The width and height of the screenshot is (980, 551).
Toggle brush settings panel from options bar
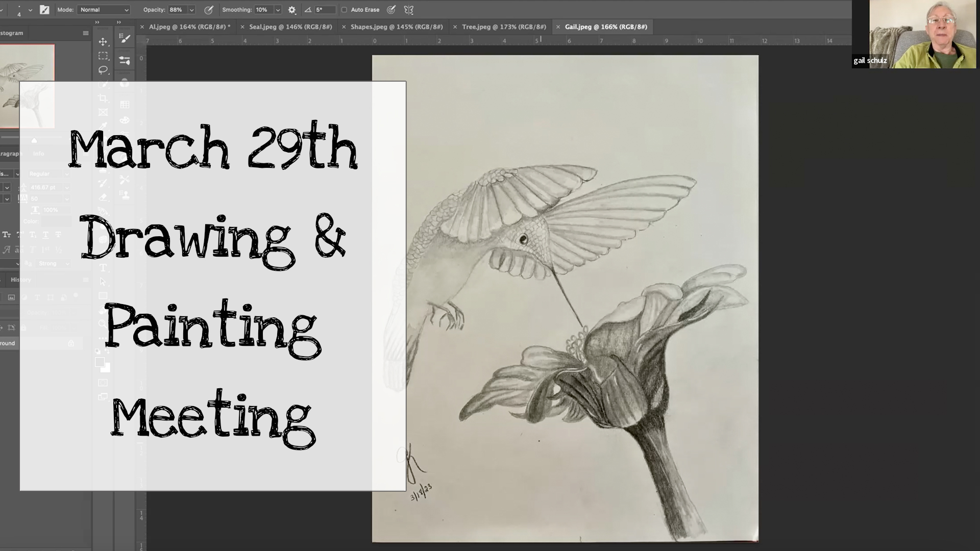point(44,10)
